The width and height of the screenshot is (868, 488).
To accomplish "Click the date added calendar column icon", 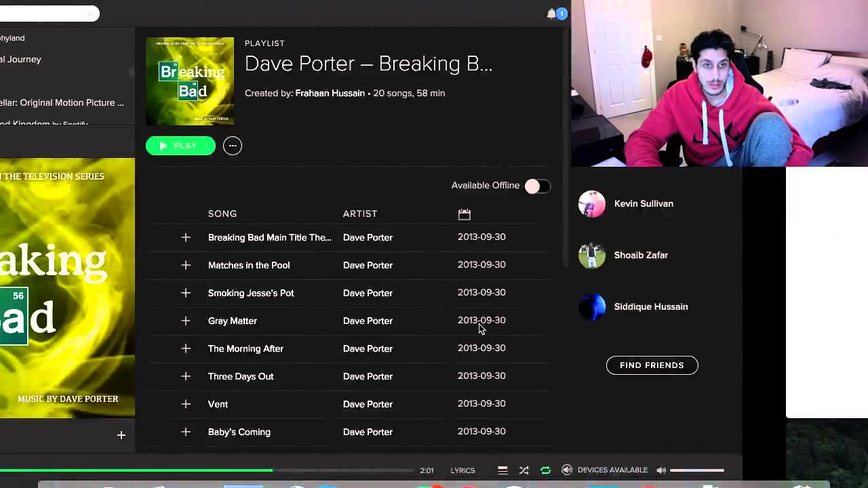I will (x=464, y=214).
